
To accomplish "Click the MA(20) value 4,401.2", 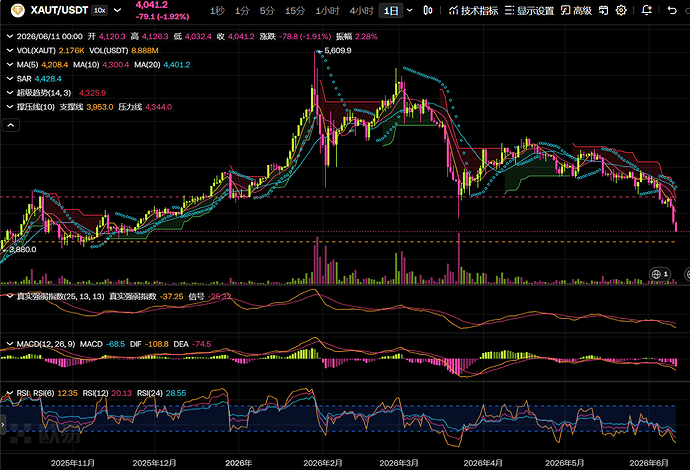I will coord(177,65).
